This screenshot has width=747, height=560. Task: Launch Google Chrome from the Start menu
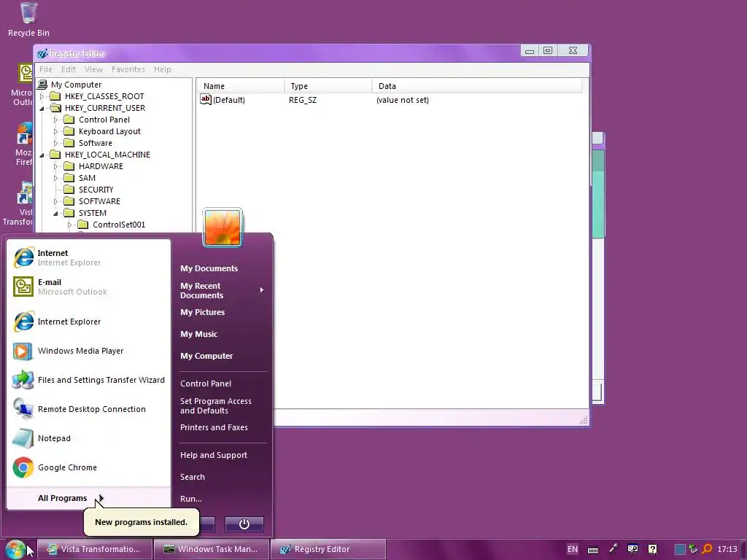pos(55,467)
